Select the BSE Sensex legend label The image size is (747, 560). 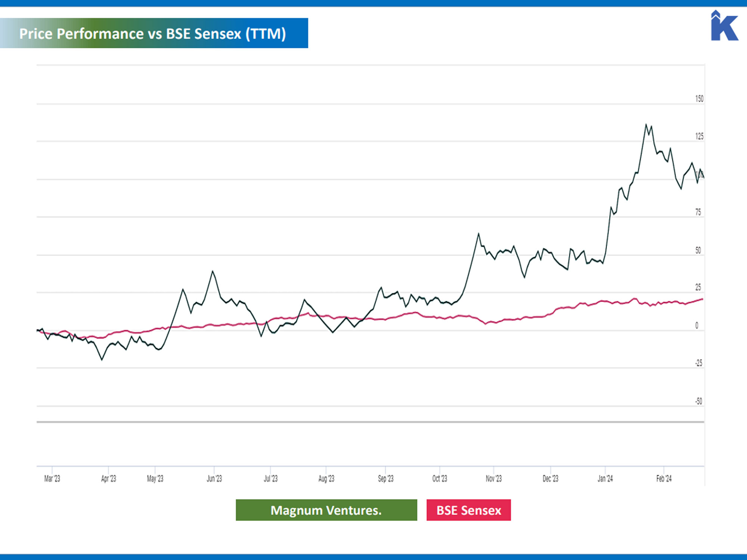pyautogui.click(x=468, y=510)
